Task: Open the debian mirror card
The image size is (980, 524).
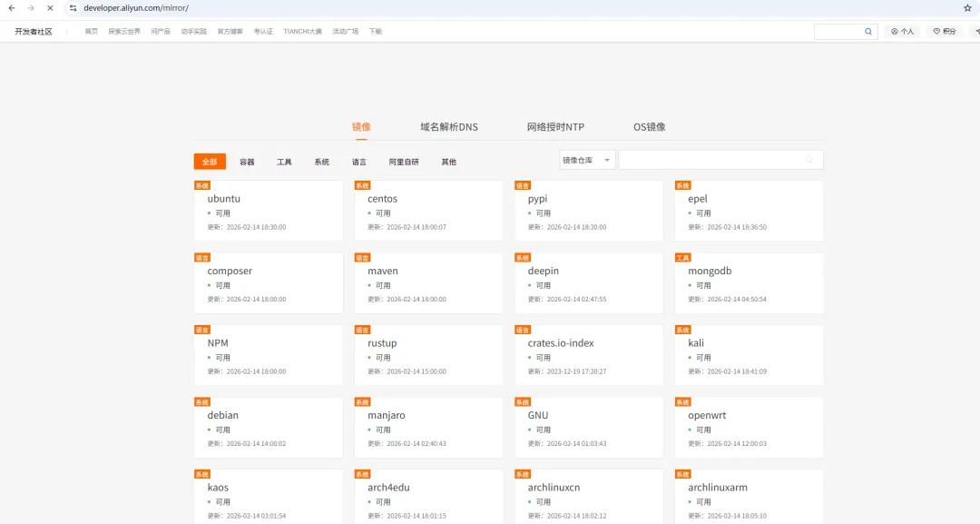Action: [268, 427]
